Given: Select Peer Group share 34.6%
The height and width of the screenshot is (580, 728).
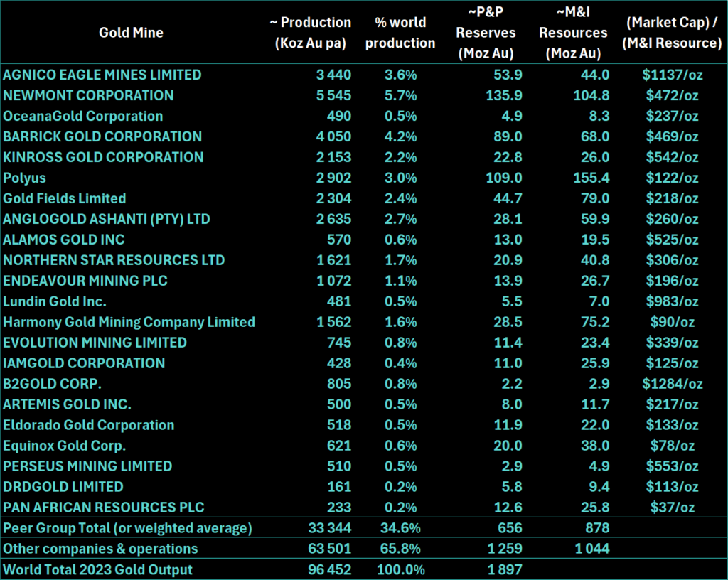Looking at the screenshot, I should click(400, 528).
